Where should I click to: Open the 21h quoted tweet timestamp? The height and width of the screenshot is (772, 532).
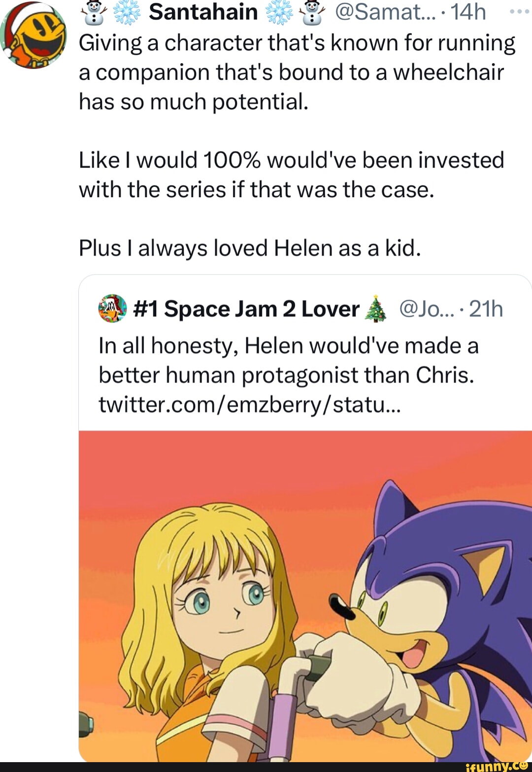(486, 309)
